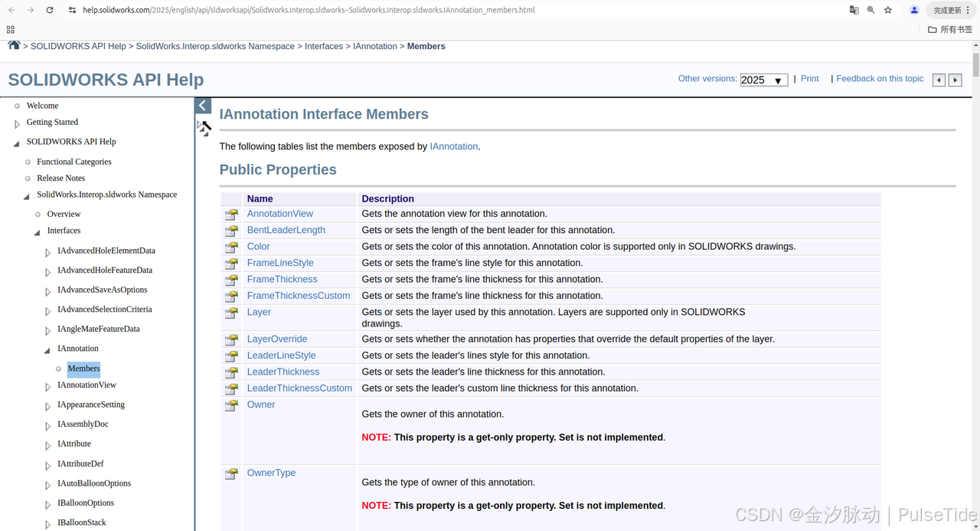Click the property icon beside LayerOverride
The width and height of the screenshot is (980, 531).
(x=231, y=339)
